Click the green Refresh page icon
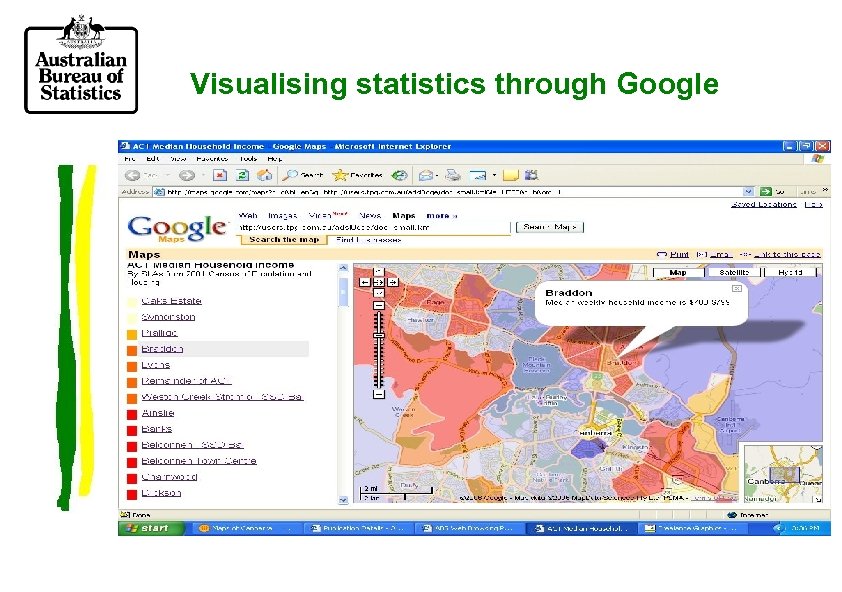842x592 pixels. pos(242,175)
